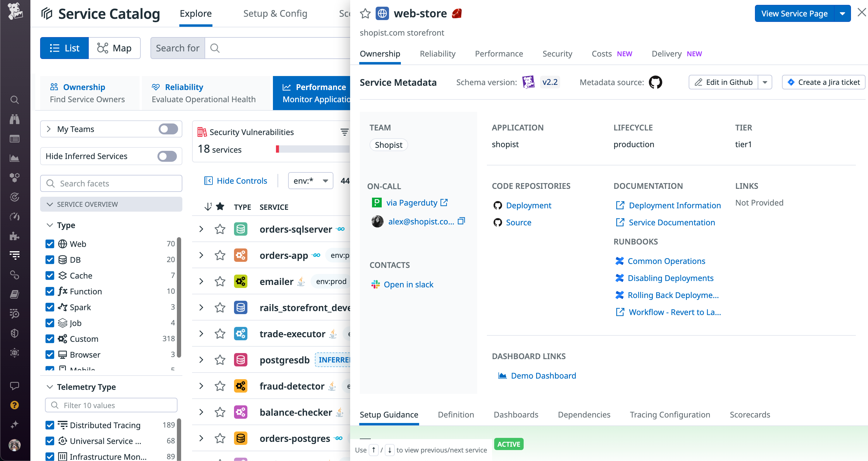The width and height of the screenshot is (868, 461).
Task: Open the magnifier search icon in the sidebar
Action: coord(15,100)
